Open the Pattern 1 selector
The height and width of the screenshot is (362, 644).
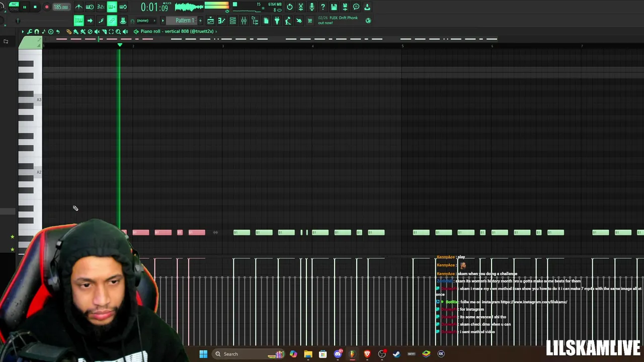185,21
